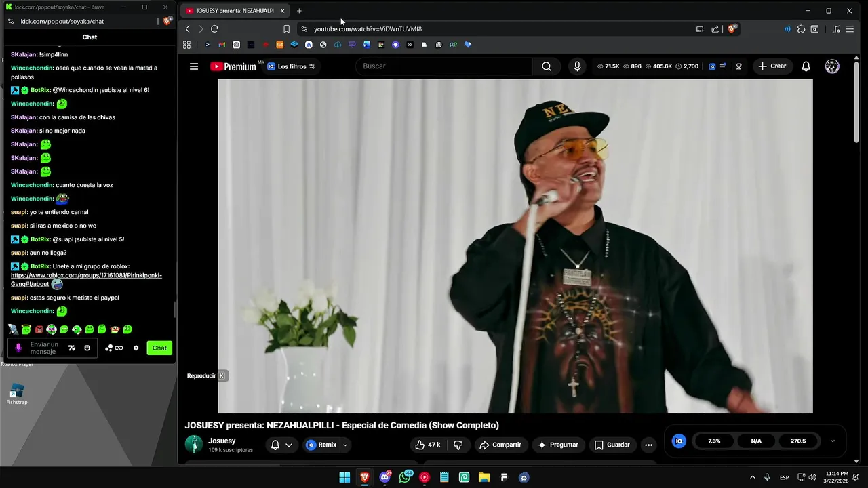Open the Brave main menu hamburger icon

(850, 29)
